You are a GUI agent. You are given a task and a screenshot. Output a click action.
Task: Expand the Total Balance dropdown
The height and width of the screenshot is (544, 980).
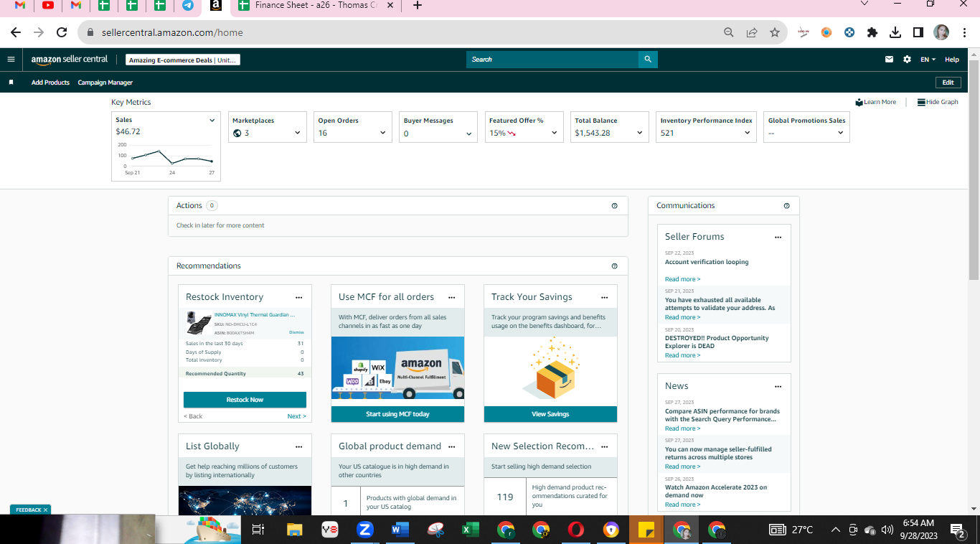(640, 133)
